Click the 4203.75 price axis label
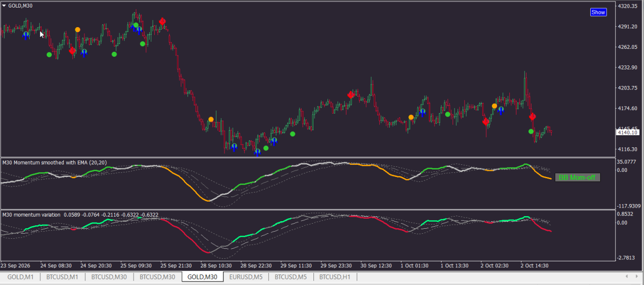 coord(627,88)
